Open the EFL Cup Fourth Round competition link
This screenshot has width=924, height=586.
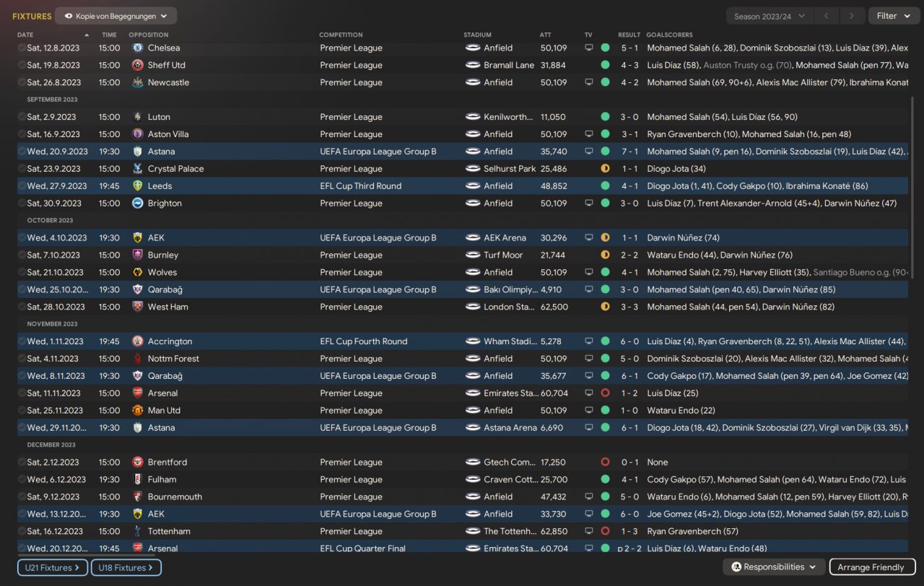pos(364,341)
